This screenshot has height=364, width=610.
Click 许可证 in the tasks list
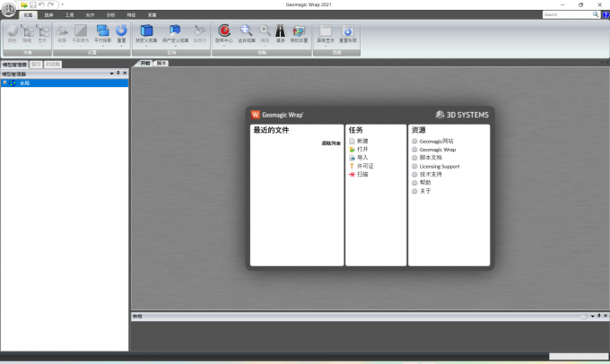click(365, 166)
